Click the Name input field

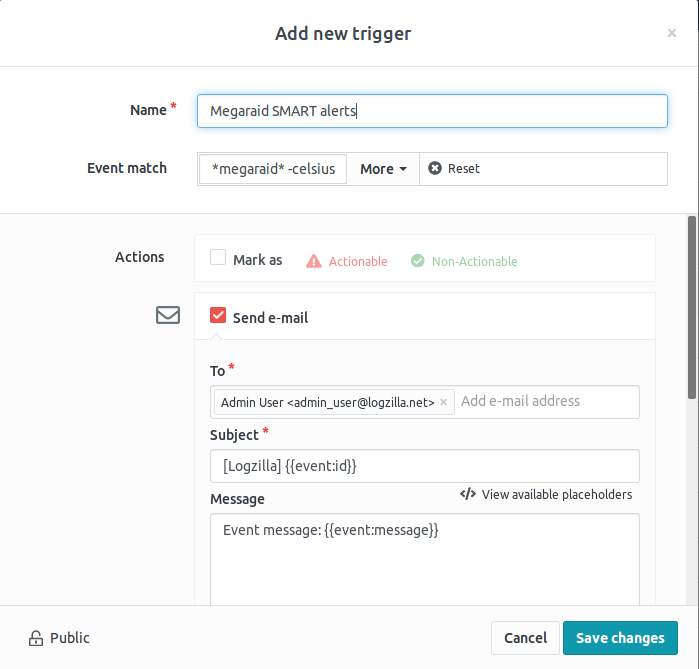click(432, 111)
